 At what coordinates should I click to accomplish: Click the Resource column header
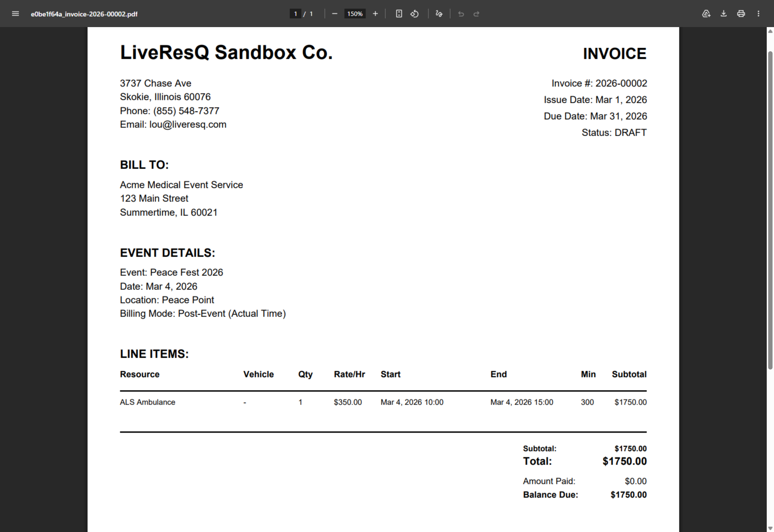coord(140,374)
